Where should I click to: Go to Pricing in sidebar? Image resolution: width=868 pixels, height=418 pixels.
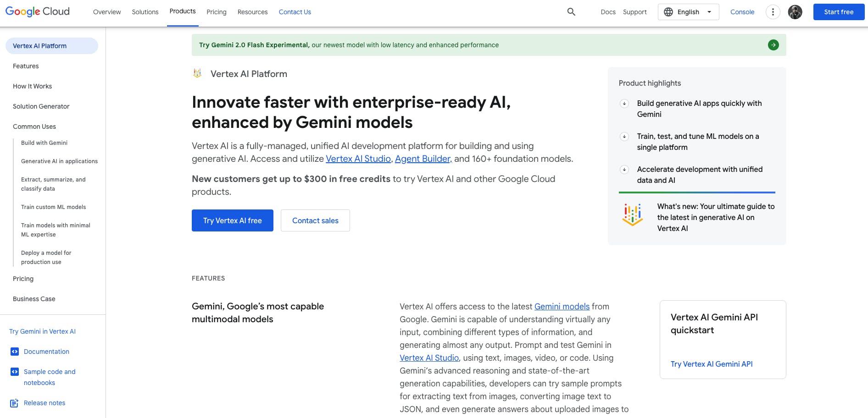pos(23,279)
